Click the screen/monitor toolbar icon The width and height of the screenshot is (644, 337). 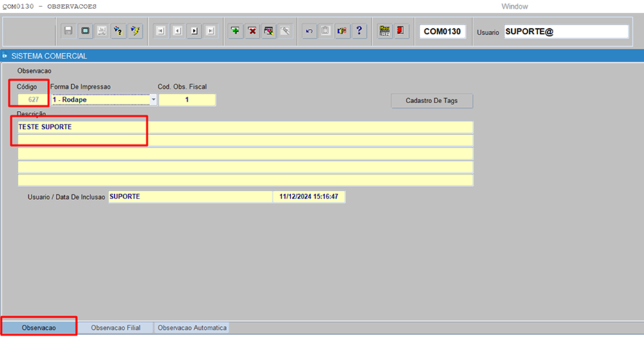coord(85,31)
